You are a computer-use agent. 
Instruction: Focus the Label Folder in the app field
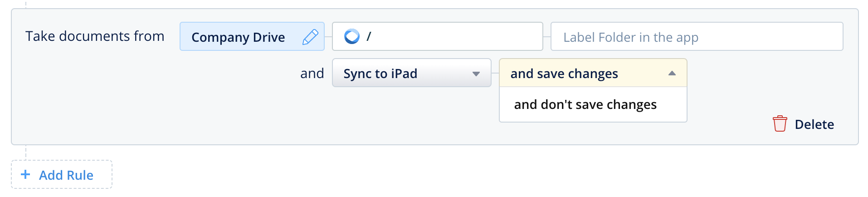[x=696, y=37]
